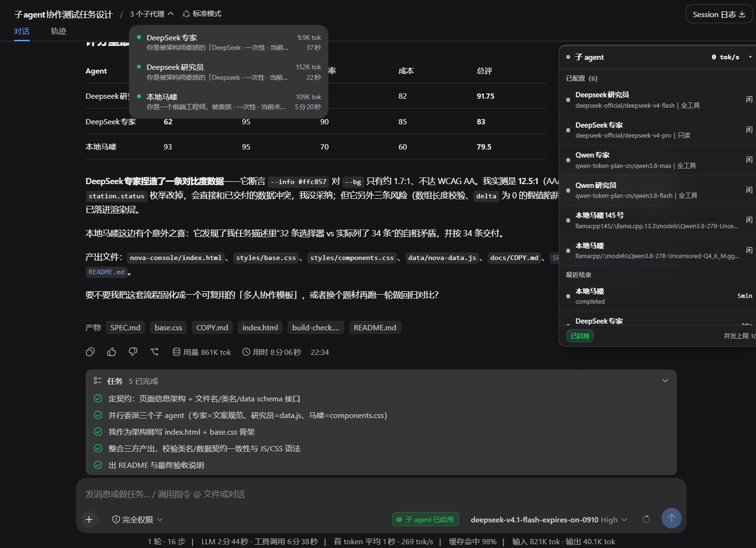
Task: Select 本地马喽 in the sub-agent popup
Action: (229, 101)
